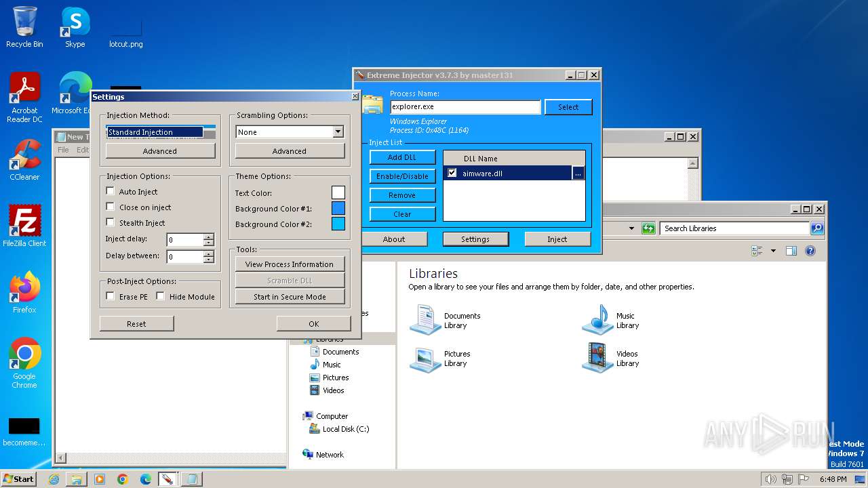This screenshot has width=868, height=488.
Task: Click the aimware.dll options ellipsis button
Action: [578, 174]
